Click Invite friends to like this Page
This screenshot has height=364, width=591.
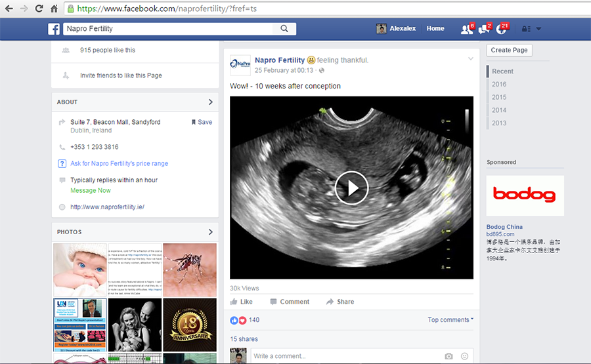(x=121, y=75)
